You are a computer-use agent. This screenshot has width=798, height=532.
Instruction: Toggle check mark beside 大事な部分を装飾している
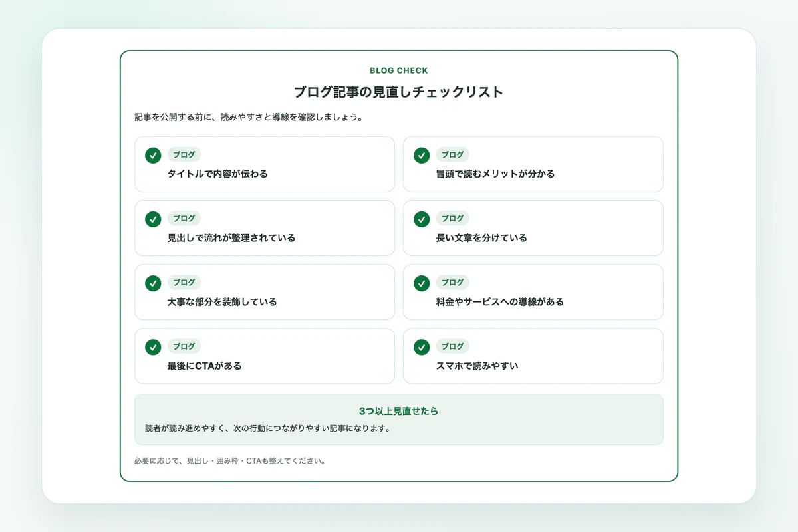click(x=153, y=283)
